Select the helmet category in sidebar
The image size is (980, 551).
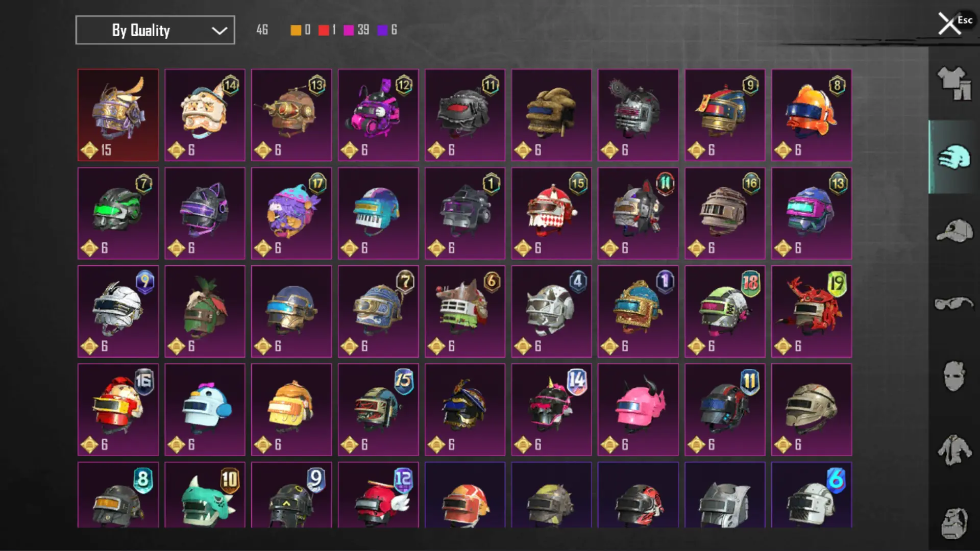(x=954, y=157)
